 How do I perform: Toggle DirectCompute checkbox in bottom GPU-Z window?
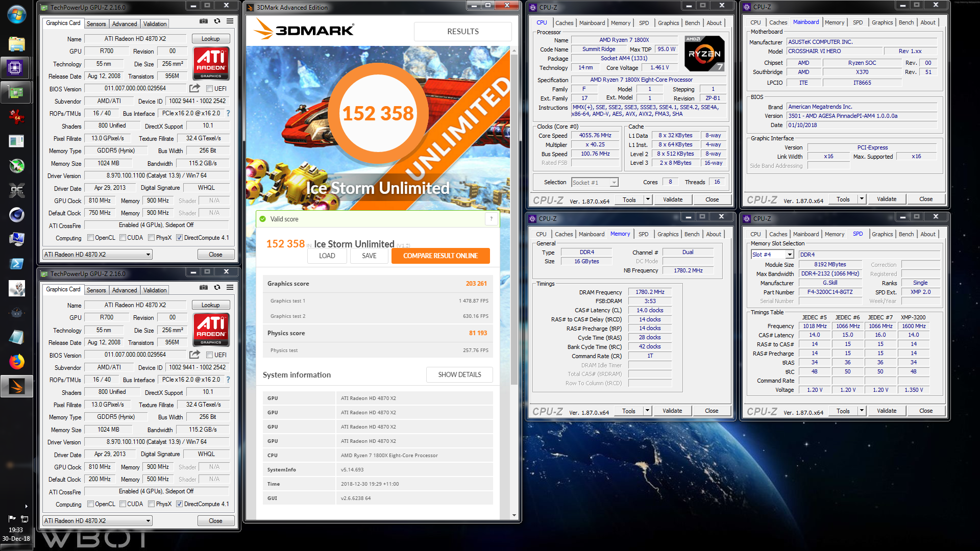click(x=179, y=504)
